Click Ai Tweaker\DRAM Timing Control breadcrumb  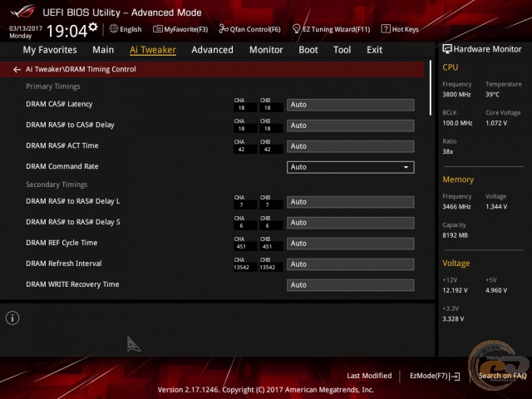(81, 69)
